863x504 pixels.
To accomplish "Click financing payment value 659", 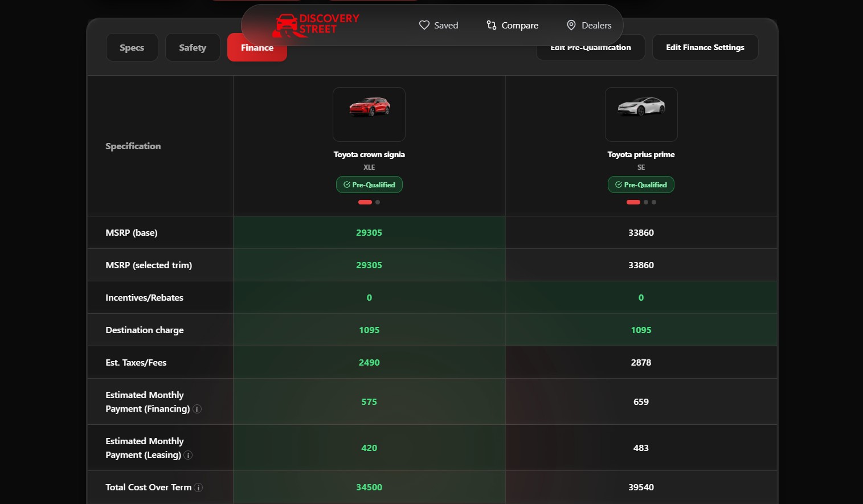I will click(x=641, y=401).
